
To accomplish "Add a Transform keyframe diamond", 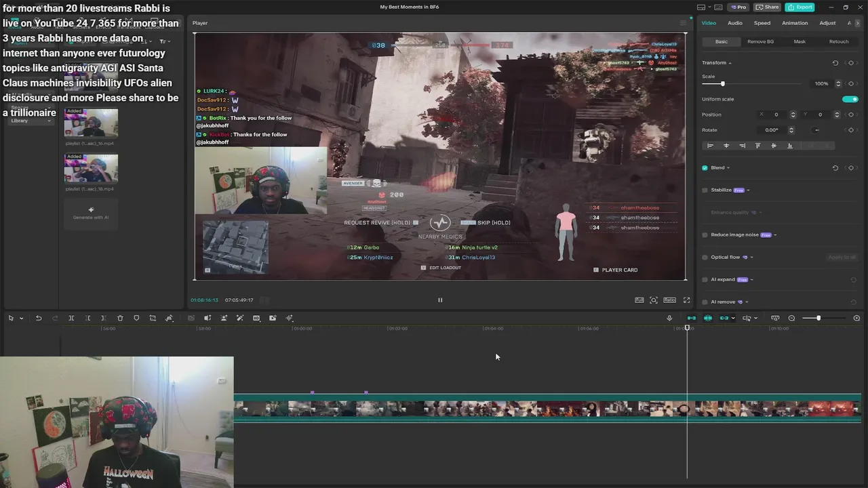I will (851, 62).
